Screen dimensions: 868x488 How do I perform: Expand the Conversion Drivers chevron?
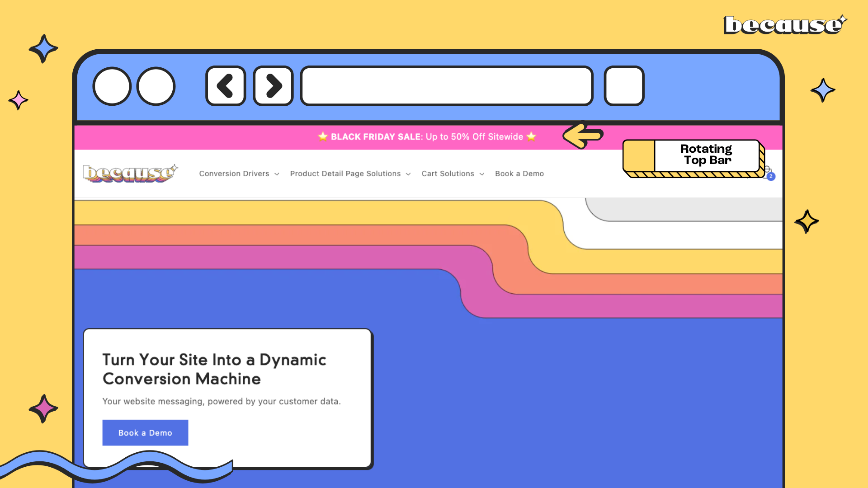(277, 174)
